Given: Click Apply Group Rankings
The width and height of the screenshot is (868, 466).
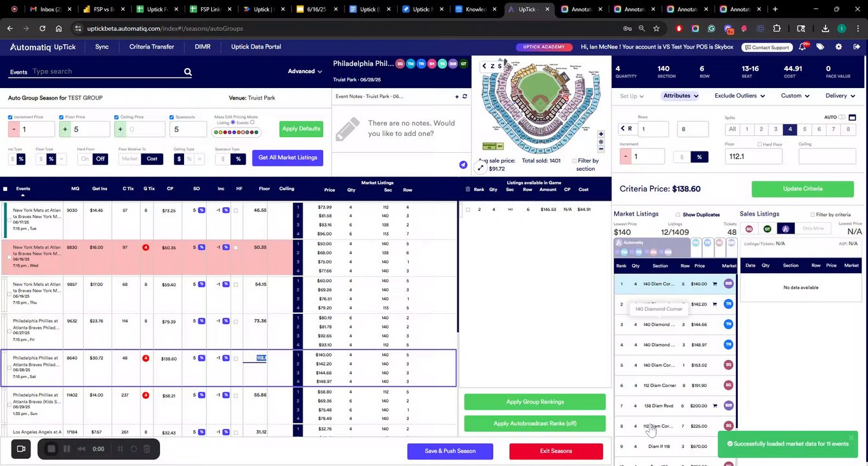Looking at the screenshot, I should (535, 402).
